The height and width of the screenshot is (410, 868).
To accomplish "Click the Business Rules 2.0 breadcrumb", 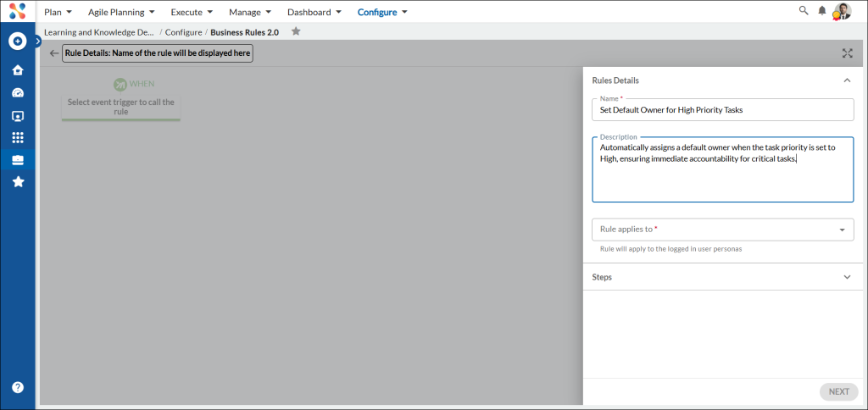I will [x=245, y=32].
